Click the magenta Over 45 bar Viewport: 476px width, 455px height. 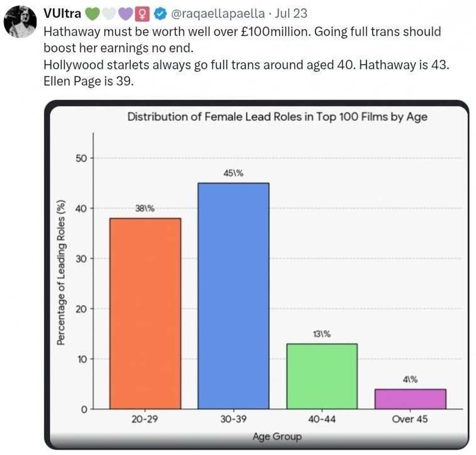click(x=410, y=399)
